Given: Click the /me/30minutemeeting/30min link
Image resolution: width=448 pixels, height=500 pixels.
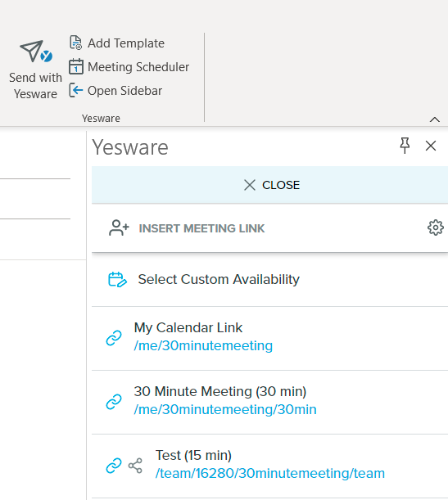Looking at the screenshot, I should click(x=225, y=409).
